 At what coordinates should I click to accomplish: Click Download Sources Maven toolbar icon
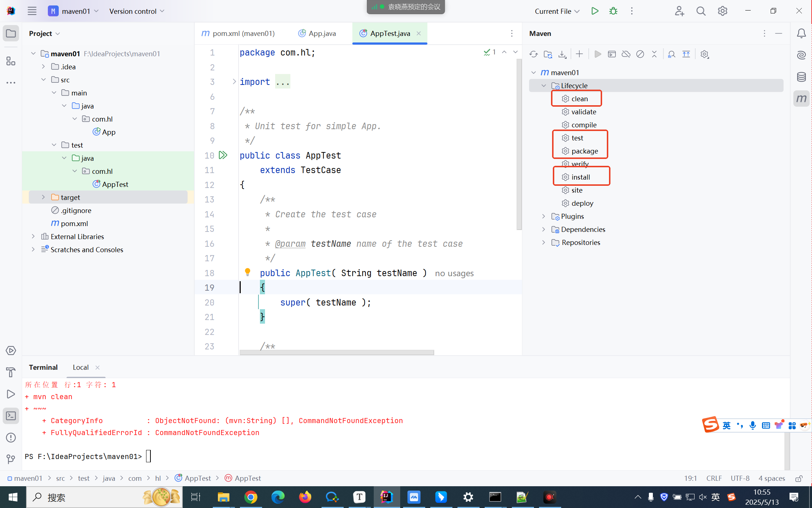coord(562,54)
